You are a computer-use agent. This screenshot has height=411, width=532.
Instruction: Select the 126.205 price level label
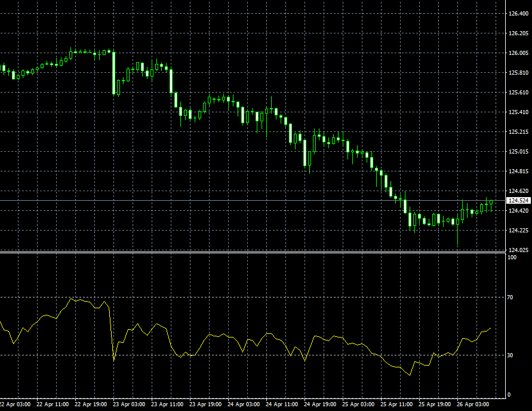click(x=518, y=33)
